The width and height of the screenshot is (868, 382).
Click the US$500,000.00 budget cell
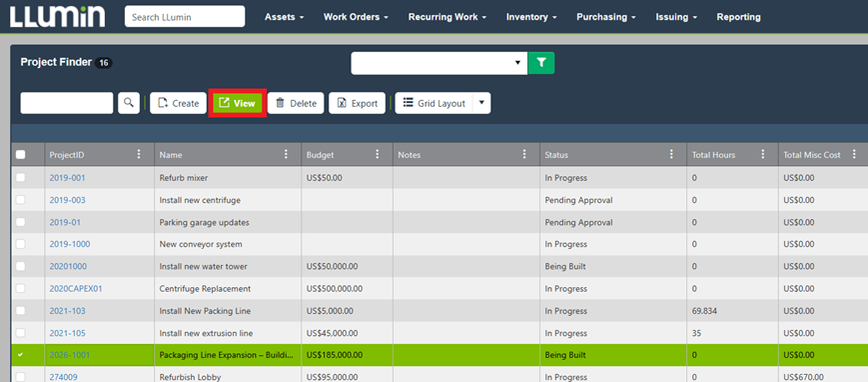[347, 288]
